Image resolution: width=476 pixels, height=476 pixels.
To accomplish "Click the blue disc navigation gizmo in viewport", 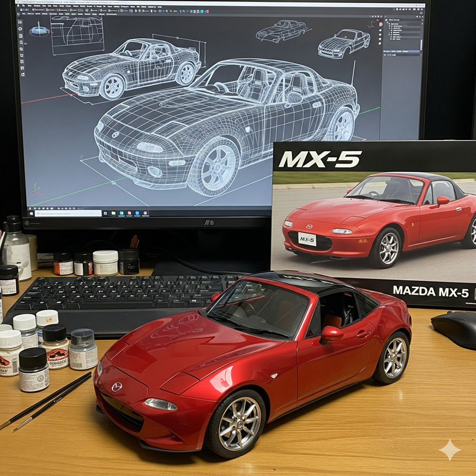I will tap(39, 30).
